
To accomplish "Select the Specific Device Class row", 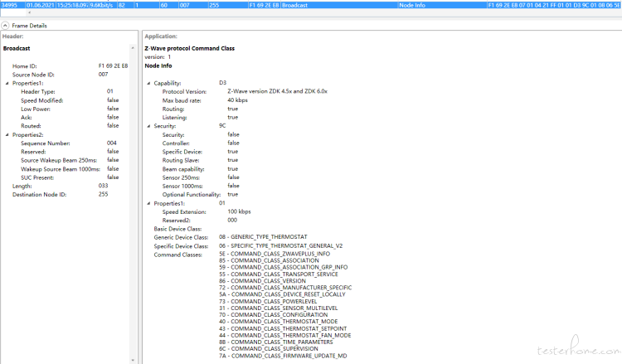I will [248, 245].
